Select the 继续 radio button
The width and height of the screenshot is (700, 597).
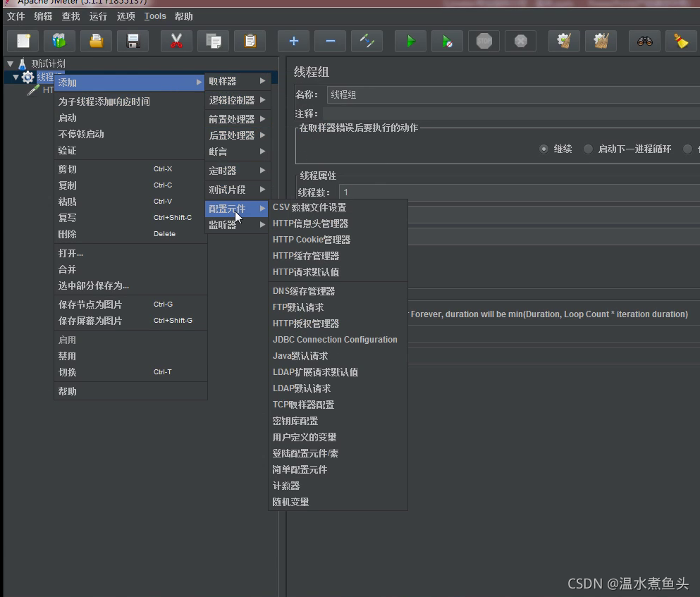tap(544, 149)
